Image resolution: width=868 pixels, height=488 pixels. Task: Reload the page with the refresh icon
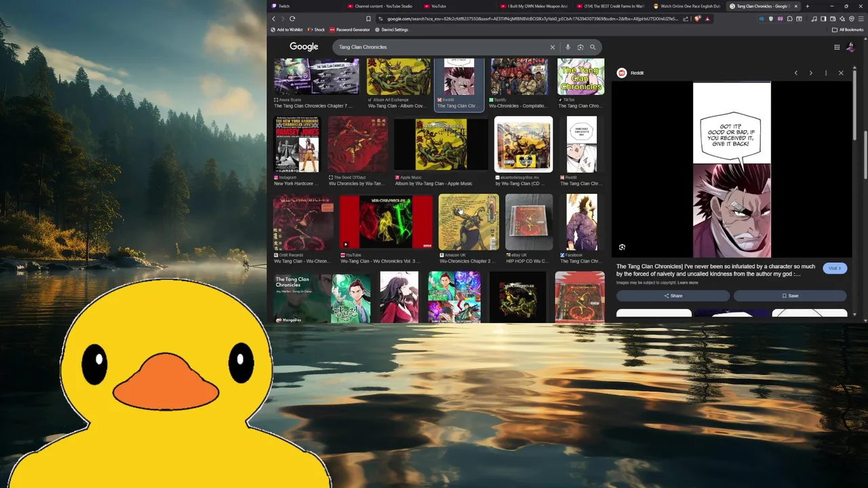tap(292, 19)
